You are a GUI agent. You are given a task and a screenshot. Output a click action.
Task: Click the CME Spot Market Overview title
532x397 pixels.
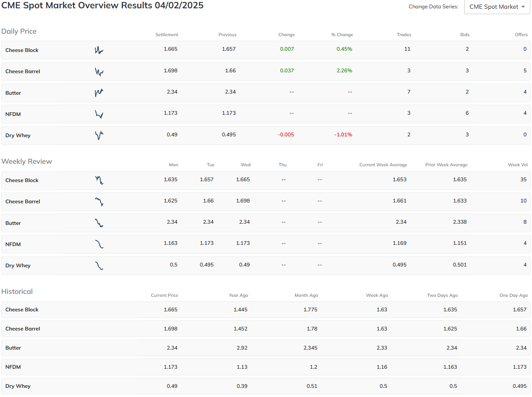coord(102,5)
